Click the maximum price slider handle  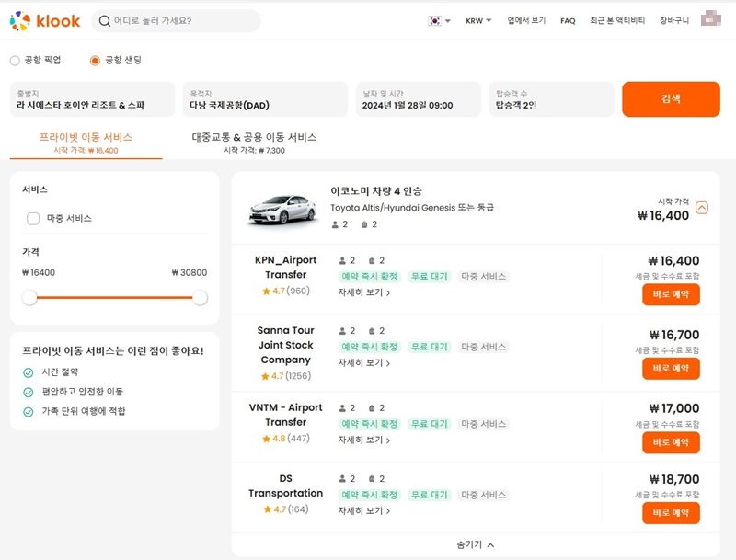(x=200, y=297)
